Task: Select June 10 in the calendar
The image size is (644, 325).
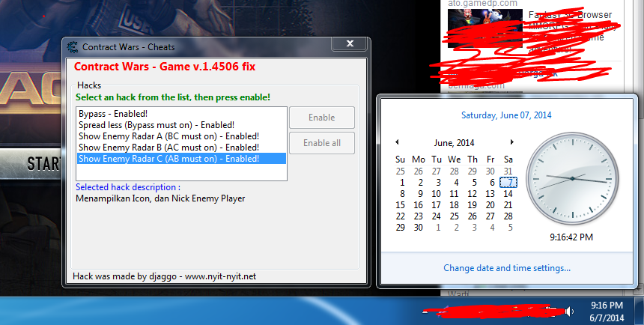Action: (x=436, y=193)
